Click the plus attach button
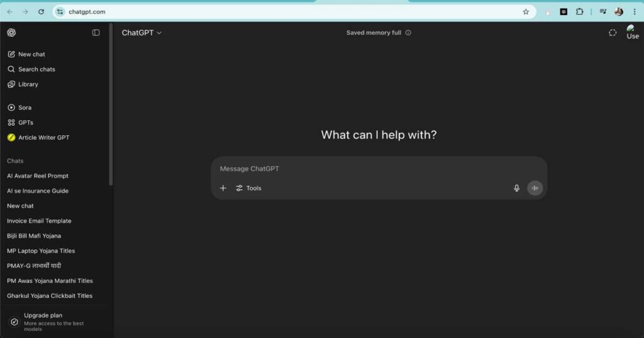 point(223,188)
